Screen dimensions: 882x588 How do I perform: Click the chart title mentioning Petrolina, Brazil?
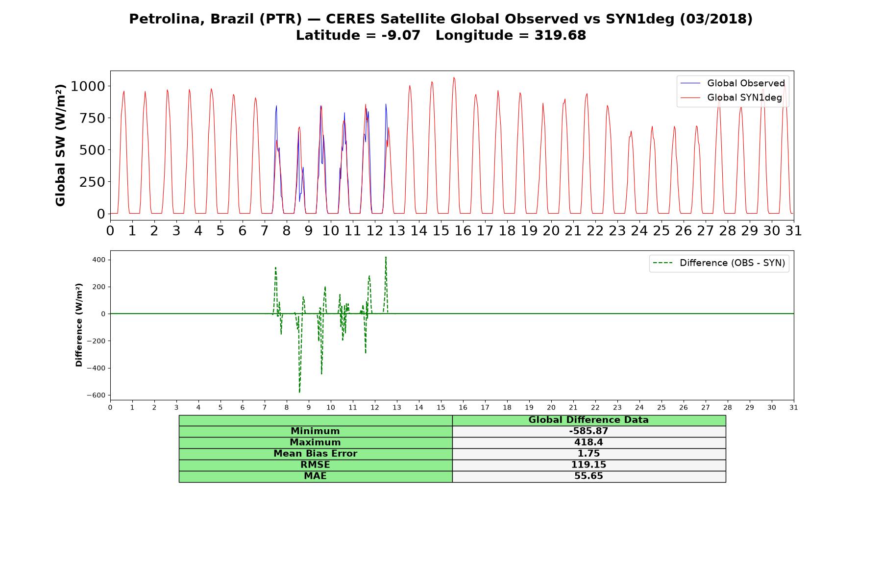click(441, 27)
